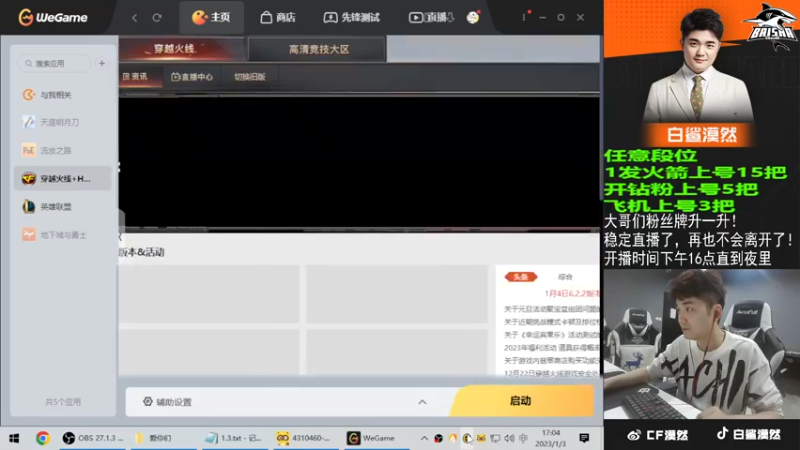Focus the 搜索应用 search field

pyautogui.click(x=55, y=63)
